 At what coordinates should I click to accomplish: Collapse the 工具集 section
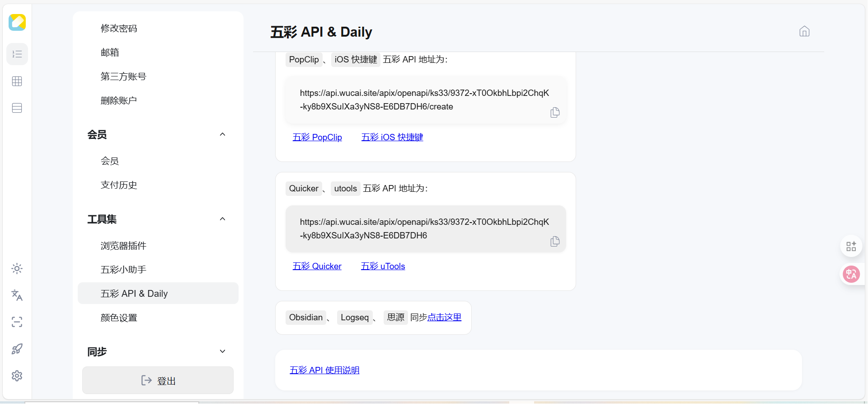tap(222, 219)
